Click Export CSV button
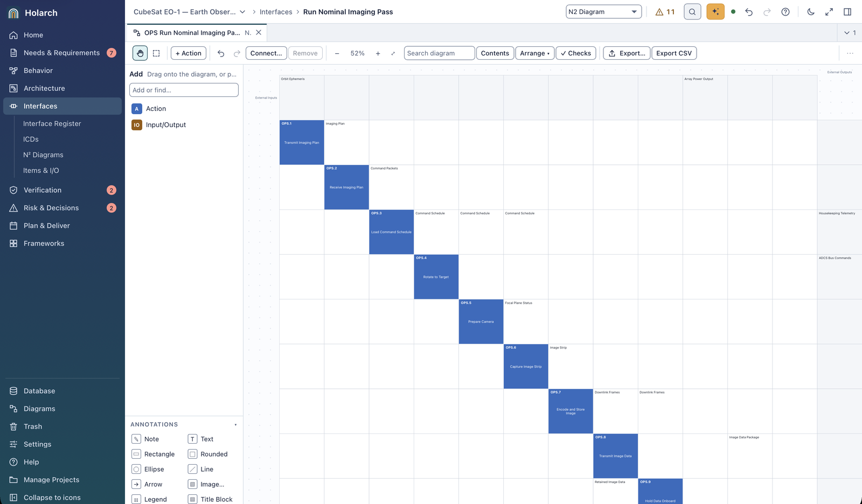862x504 pixels. coord(674,53)
